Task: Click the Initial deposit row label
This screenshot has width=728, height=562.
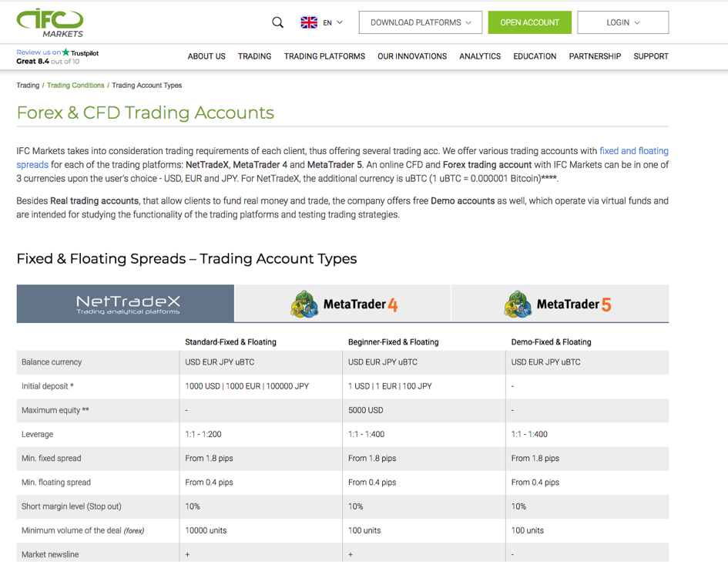Action: (47, 386)
